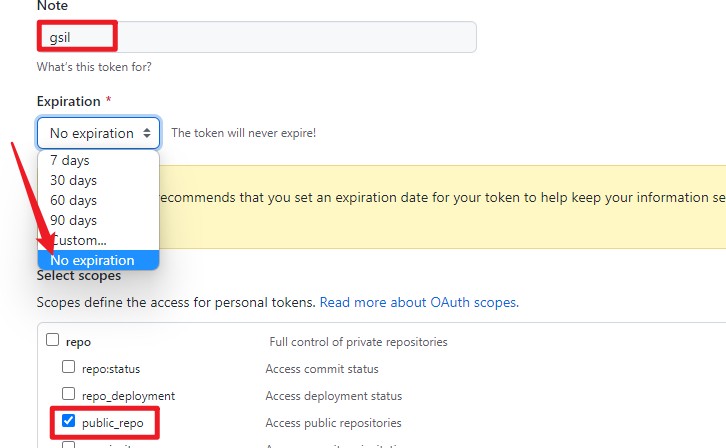
Task: Select the highlighted No expiration option
Action: coord(98,260)
